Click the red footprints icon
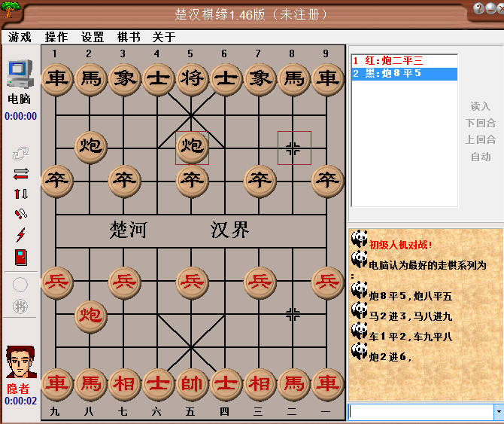Image resolution: width=504 pixels, height=424 pixels. coord(20,214)
